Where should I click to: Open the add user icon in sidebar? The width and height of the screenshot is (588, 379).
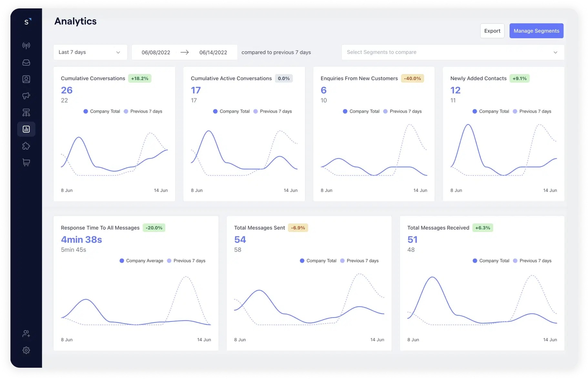click(x=26, y=334)
